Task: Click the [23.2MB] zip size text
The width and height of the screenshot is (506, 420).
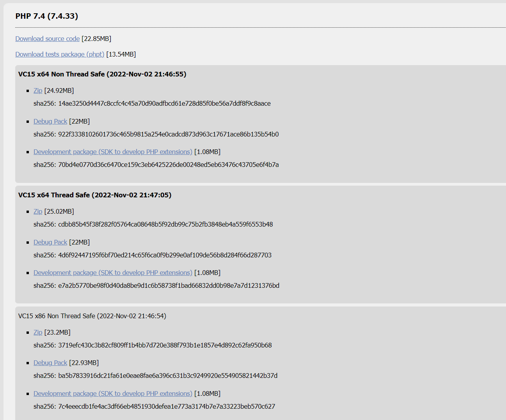Action: [x=57, y=332]
